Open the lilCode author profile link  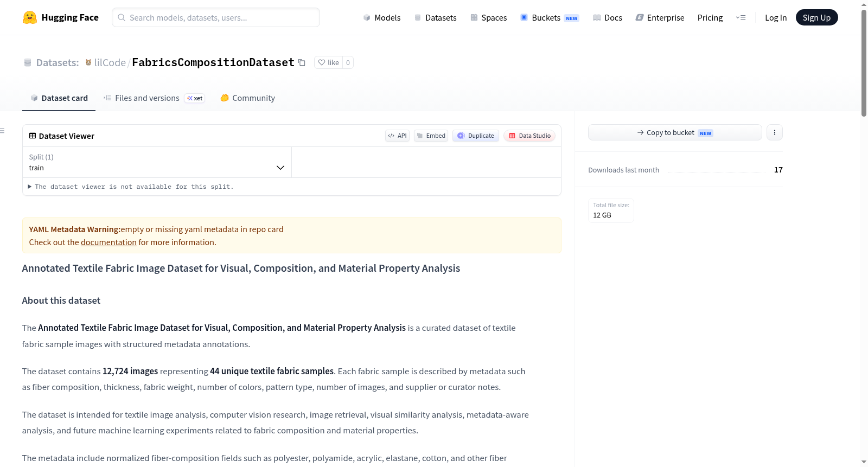tap(110, 62)
